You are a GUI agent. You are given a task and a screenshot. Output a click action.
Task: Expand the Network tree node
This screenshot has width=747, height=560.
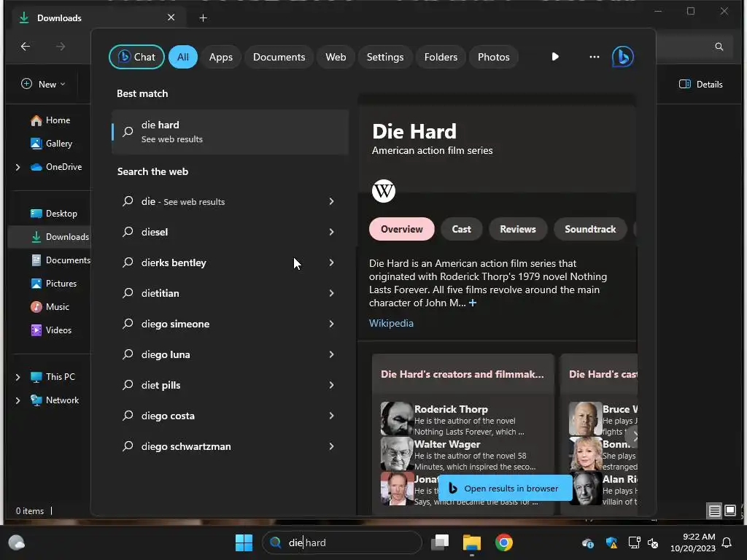[x=18, y=400]
